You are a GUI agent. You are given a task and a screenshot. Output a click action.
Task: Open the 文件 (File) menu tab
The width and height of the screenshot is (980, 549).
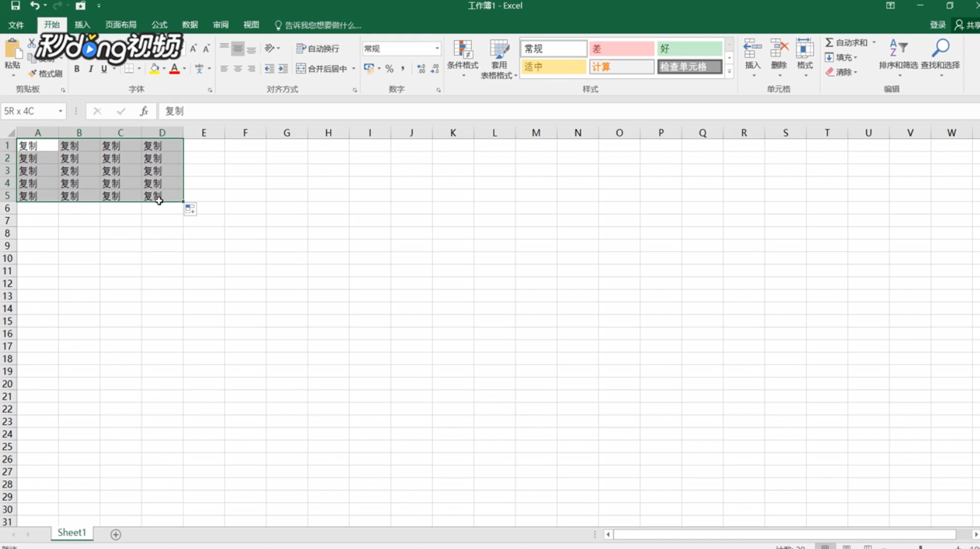point(17,25)
